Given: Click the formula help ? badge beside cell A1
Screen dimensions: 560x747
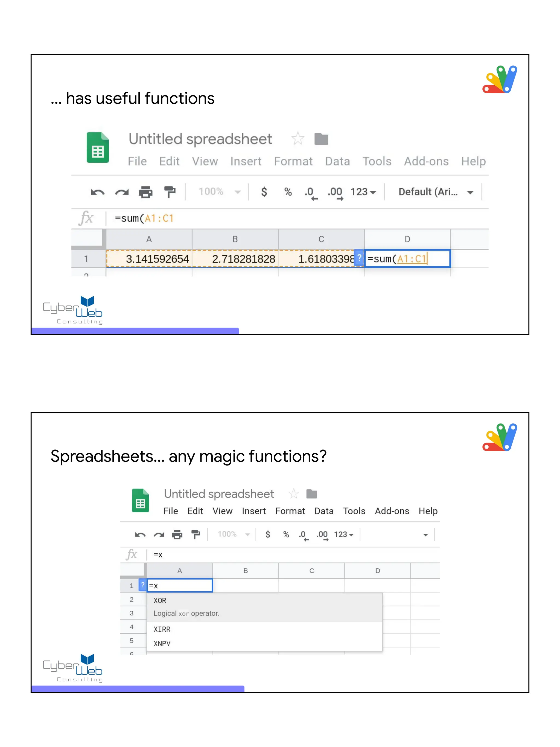Looking at the screenshot, I should point(142,585).
